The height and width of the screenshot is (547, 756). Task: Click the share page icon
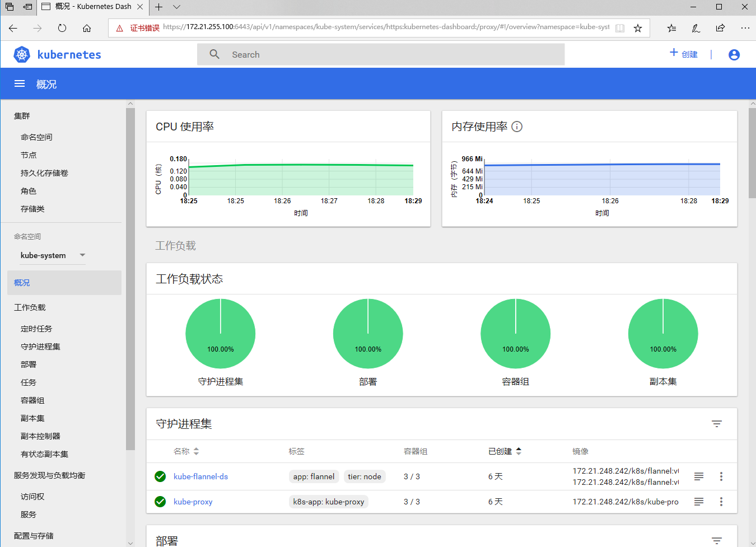tap(720, 28)
